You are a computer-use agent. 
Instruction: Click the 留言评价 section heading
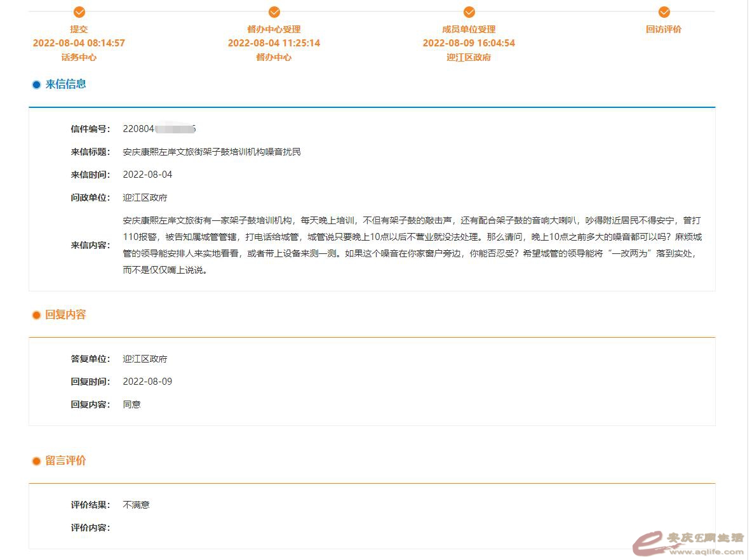coord(65,460)
